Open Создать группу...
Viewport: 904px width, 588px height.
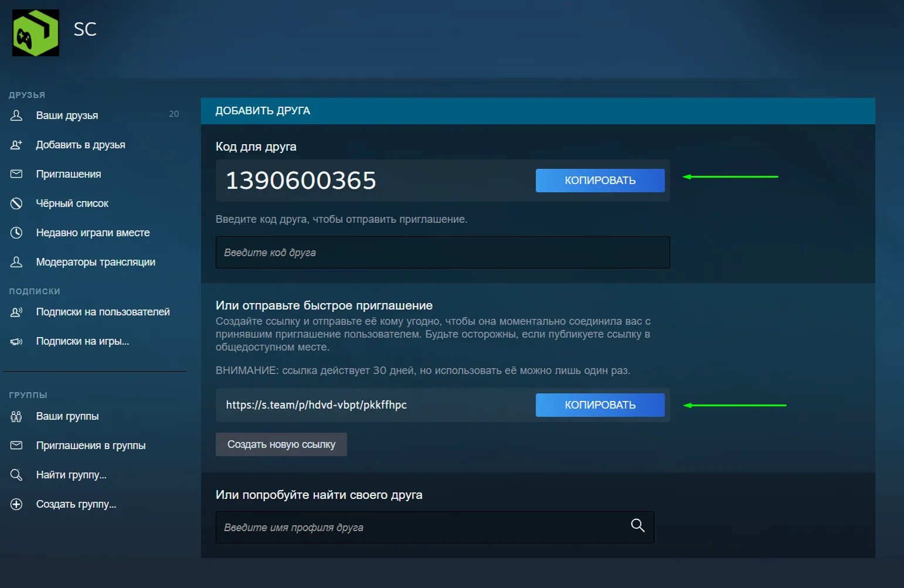click(x=76, y=504)
